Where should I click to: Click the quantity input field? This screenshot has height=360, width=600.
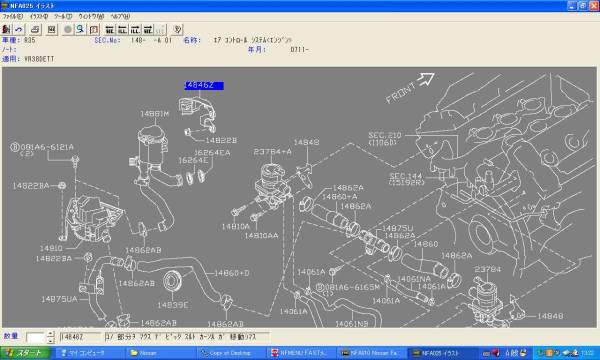(36, 337)
